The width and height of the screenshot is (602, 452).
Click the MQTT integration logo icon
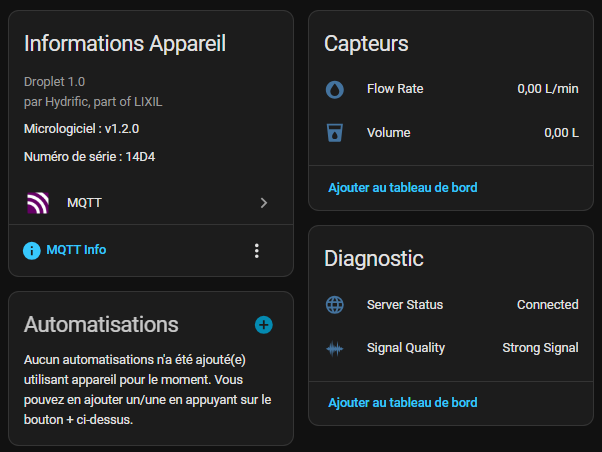tap(38, 203)
